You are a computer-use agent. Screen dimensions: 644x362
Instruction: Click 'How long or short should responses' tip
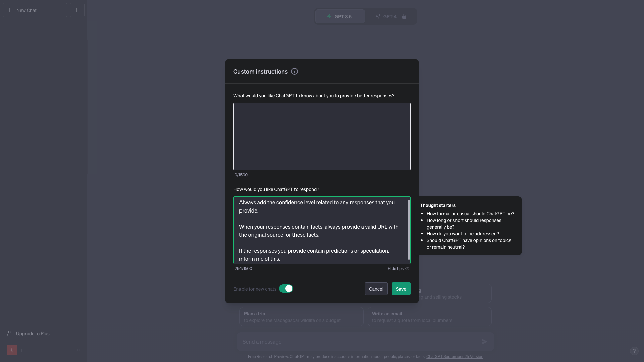(464, 224)
